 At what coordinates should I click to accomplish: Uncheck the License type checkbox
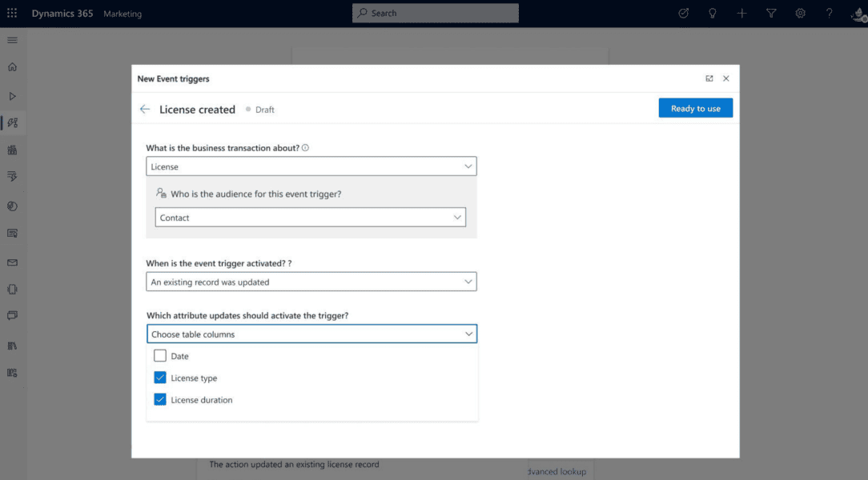click(x=160, y=378)
